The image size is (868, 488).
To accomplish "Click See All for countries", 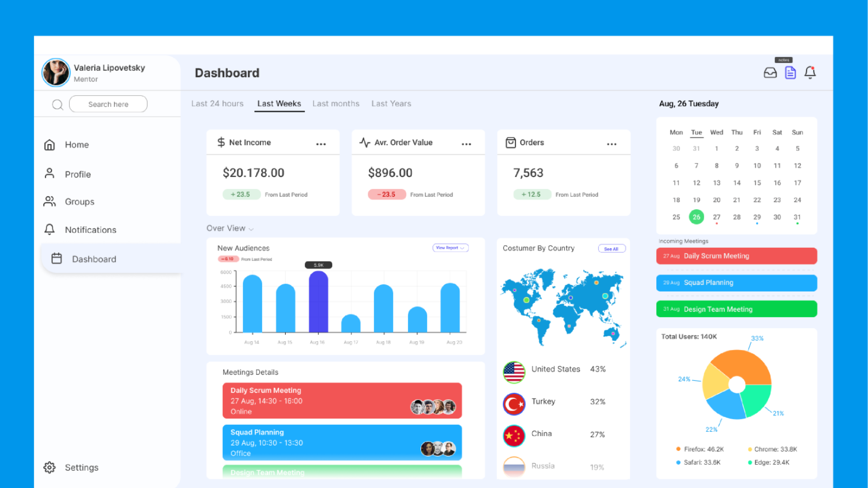I will coord(611,249).
